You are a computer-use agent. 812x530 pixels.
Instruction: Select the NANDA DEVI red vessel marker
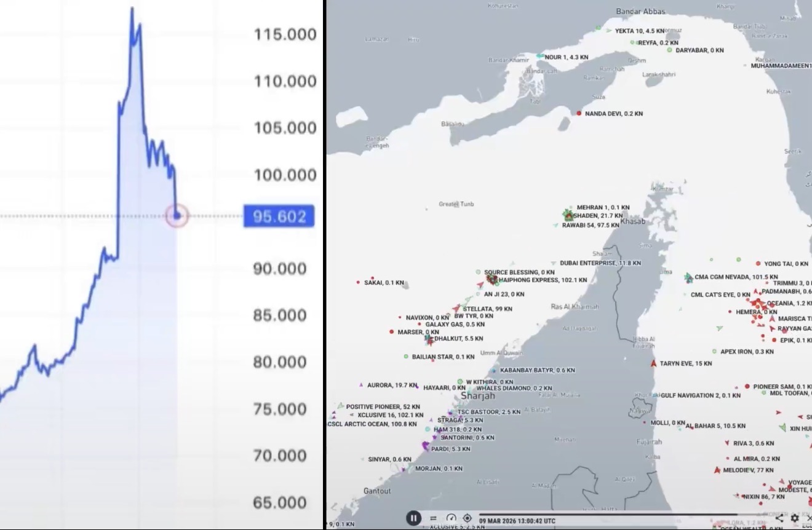pyautogui.click(x=579, y=113)
